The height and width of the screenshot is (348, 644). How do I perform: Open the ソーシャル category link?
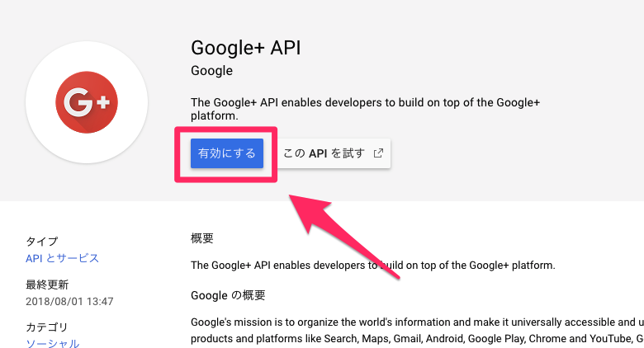(x=53, y=343)
